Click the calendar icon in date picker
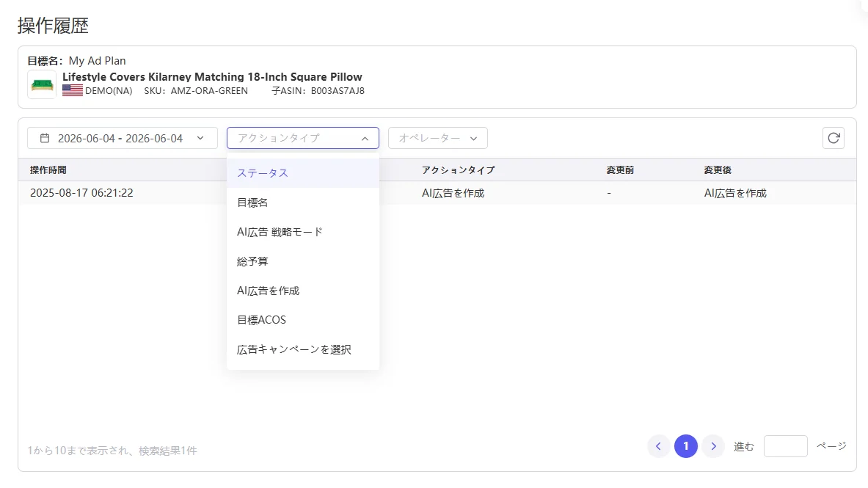868x488 pixels. click(45, 138)
